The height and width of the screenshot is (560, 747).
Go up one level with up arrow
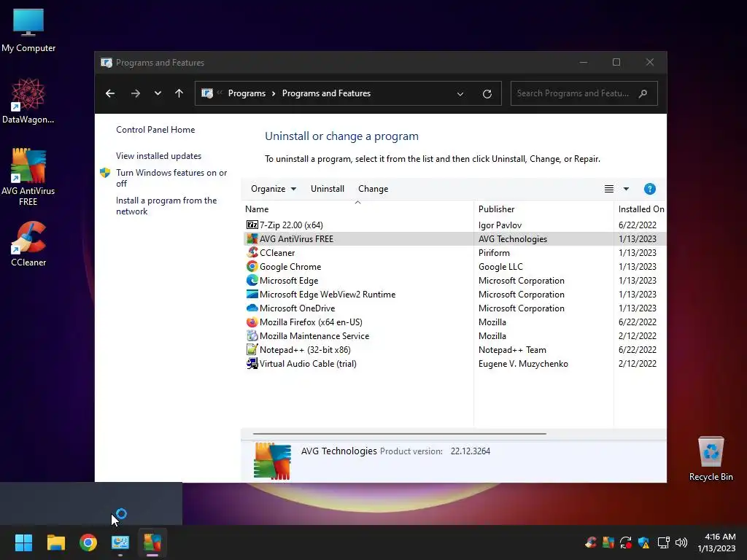179,93
